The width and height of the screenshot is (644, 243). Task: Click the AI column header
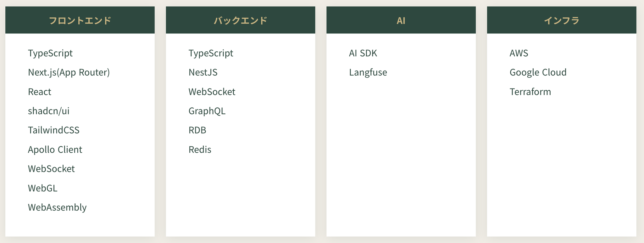tap(401, 20)
